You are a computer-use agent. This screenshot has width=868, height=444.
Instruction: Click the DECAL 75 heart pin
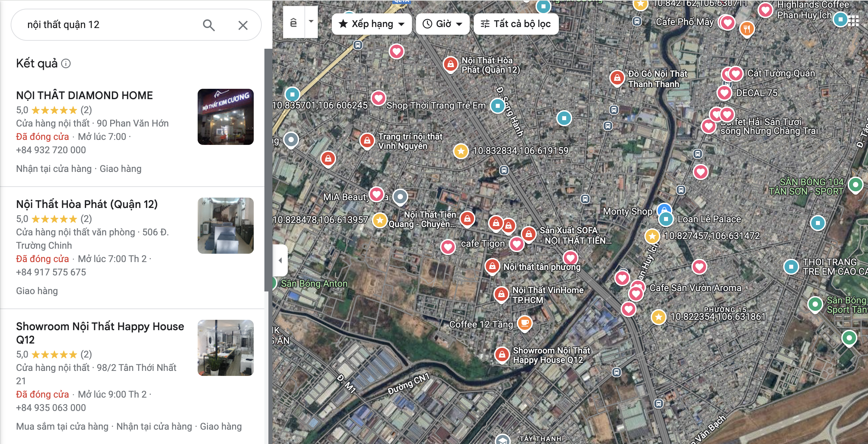pos(724,93)
